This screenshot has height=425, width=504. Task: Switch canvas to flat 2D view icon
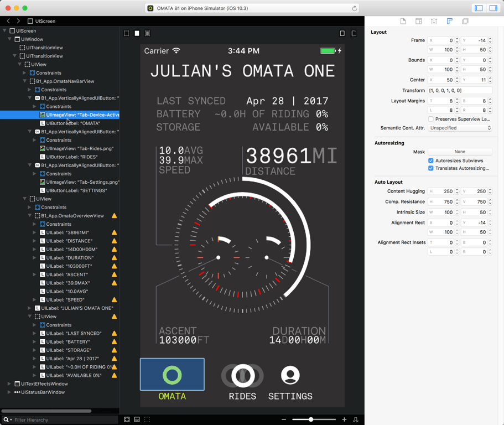(x=342, y=33)
